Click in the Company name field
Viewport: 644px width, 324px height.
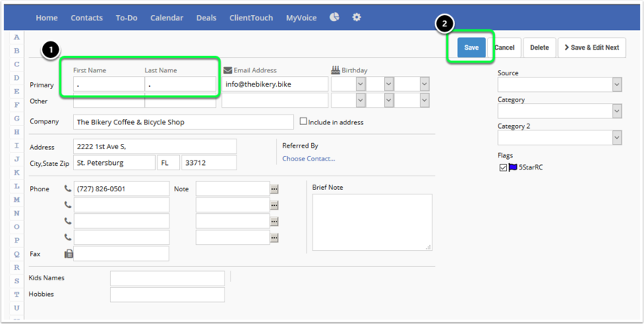183,122
